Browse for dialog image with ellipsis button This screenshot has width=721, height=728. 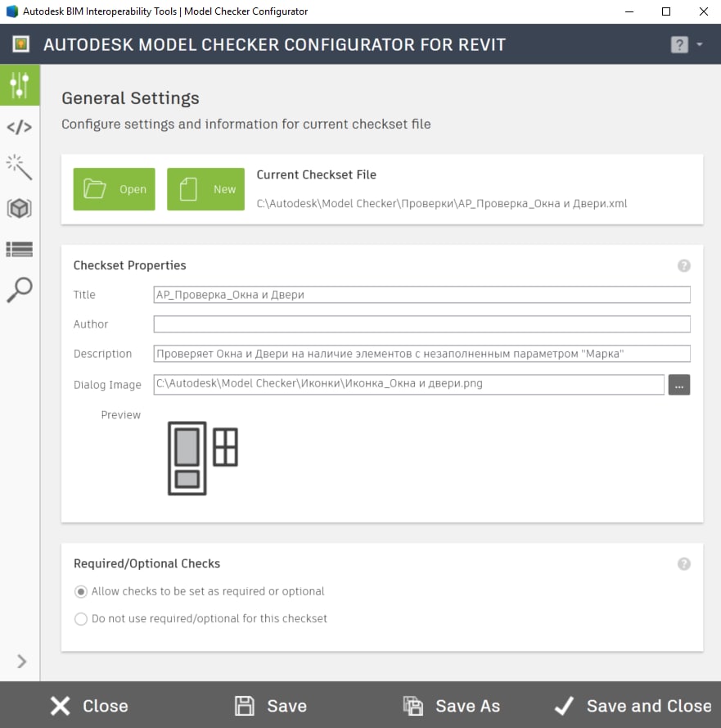679,385
